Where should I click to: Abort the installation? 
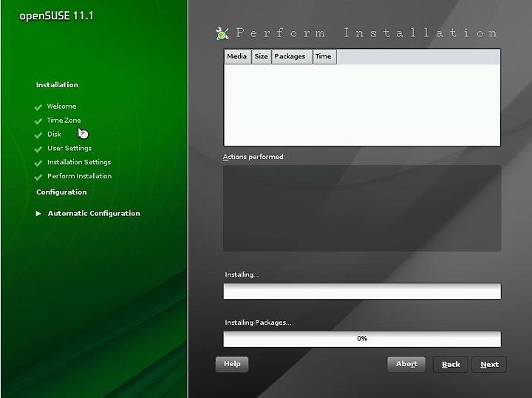[406, 364]
